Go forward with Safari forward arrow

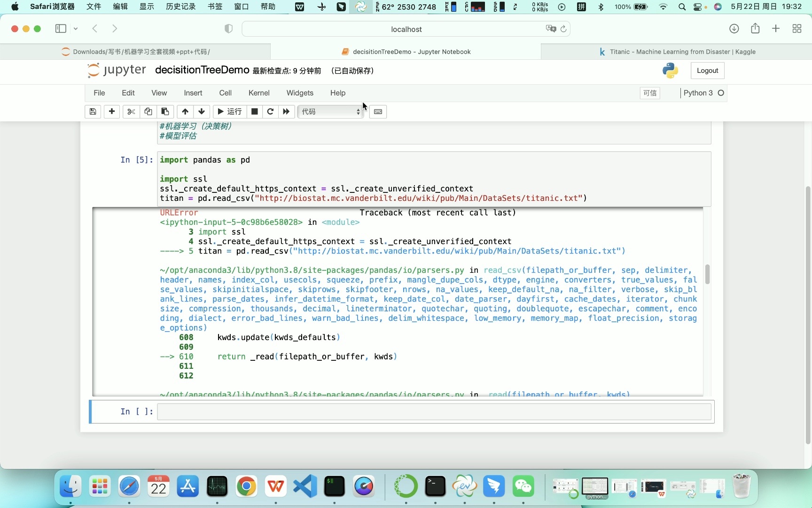click(115, 29)
